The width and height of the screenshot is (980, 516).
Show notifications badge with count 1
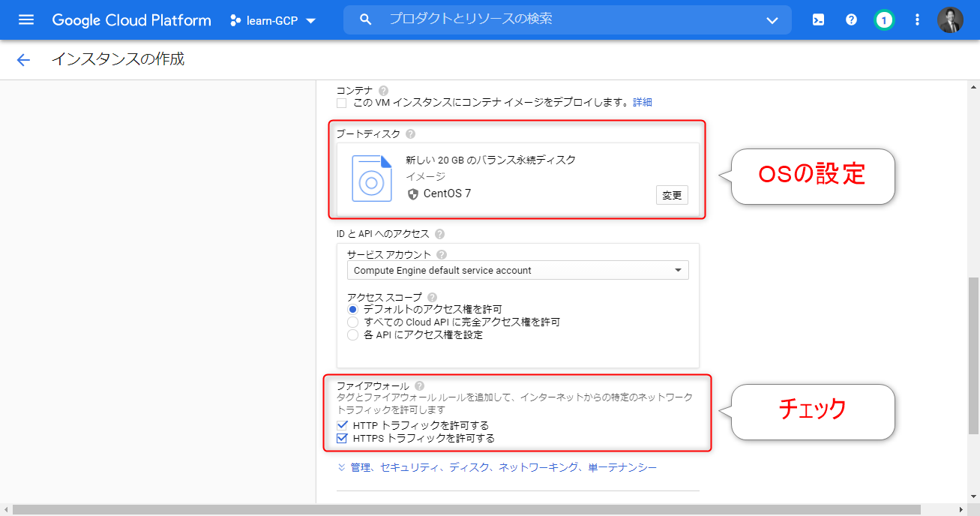[884, 20]
